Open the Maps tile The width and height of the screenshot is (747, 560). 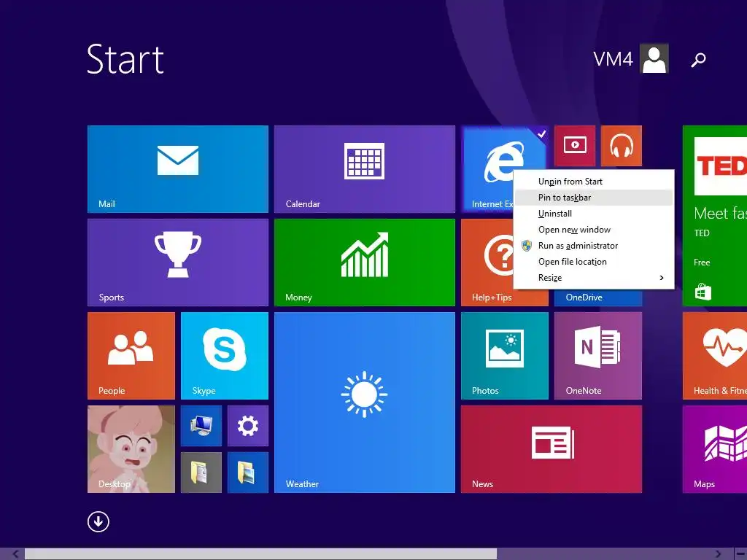tap(715, 449)
